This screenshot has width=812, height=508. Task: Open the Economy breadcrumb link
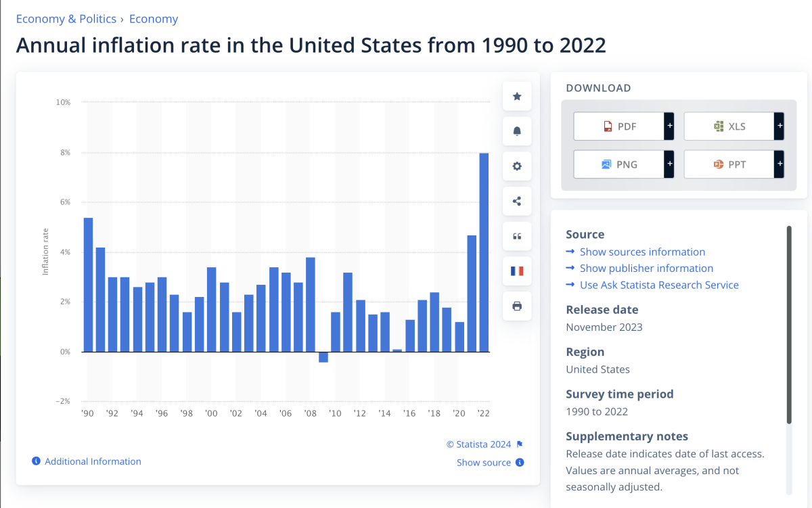pyautogui.click(x=154, y=19)
